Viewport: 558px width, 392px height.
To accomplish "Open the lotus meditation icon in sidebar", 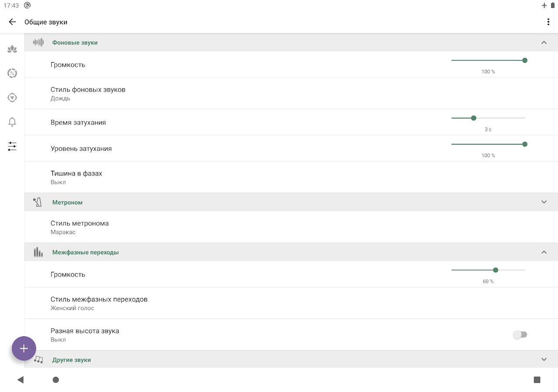I will 12,49.
